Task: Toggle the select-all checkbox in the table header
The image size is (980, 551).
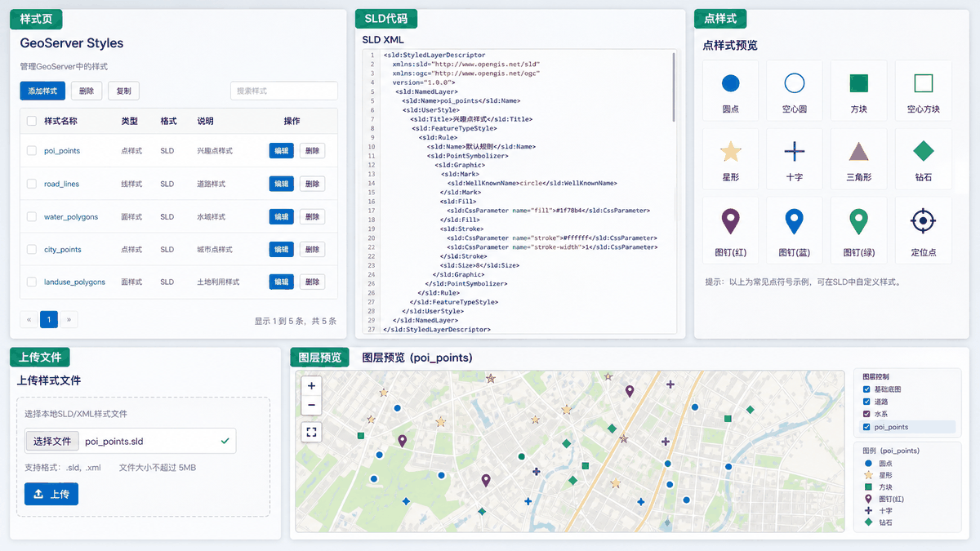Action: 32,121
